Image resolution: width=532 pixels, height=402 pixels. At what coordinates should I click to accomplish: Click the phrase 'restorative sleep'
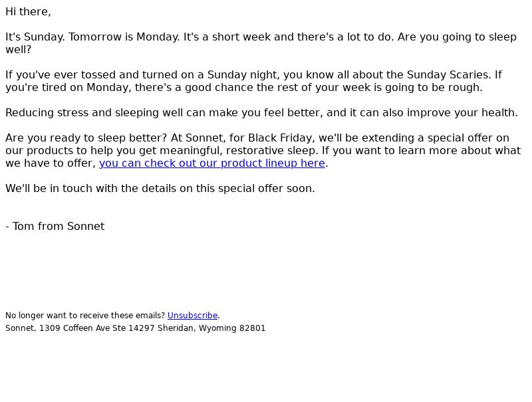pos(271,150)
